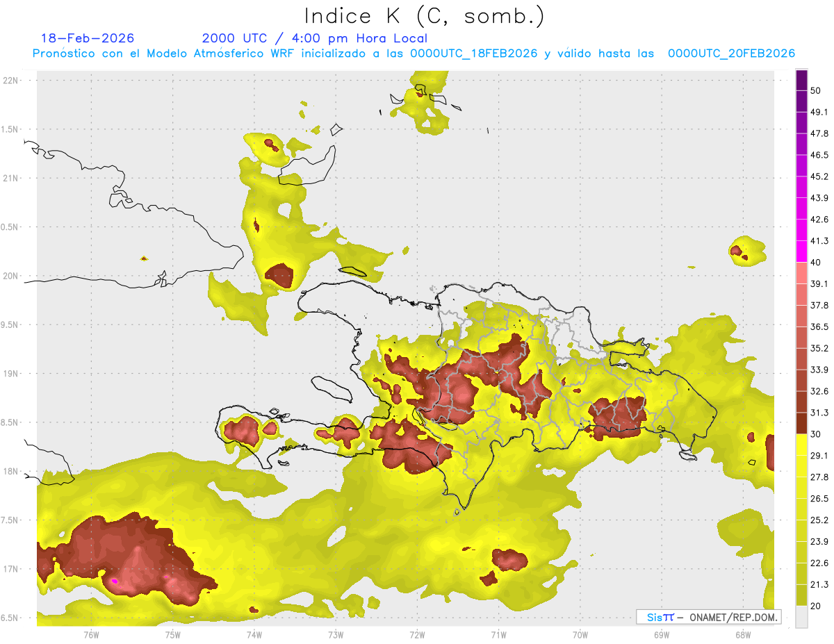Click the '21N' latitude label
Screen dimensions: 834x644
coord(10,178)
